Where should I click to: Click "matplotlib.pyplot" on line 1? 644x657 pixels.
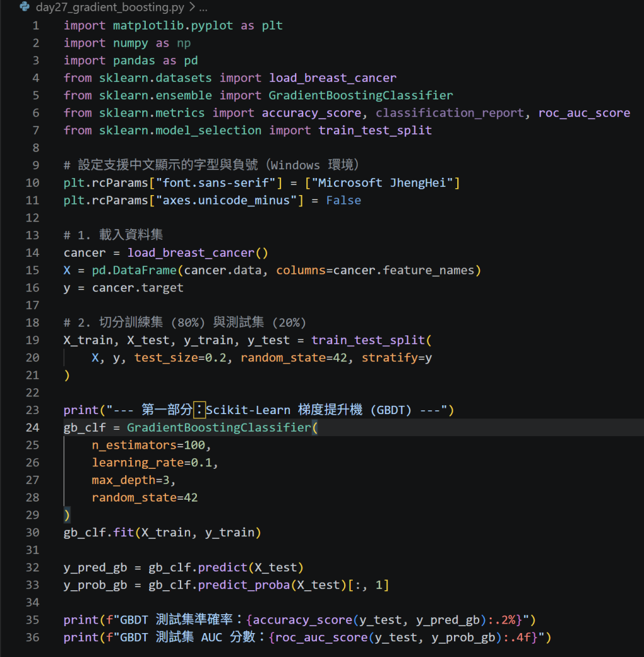point(173,26)
